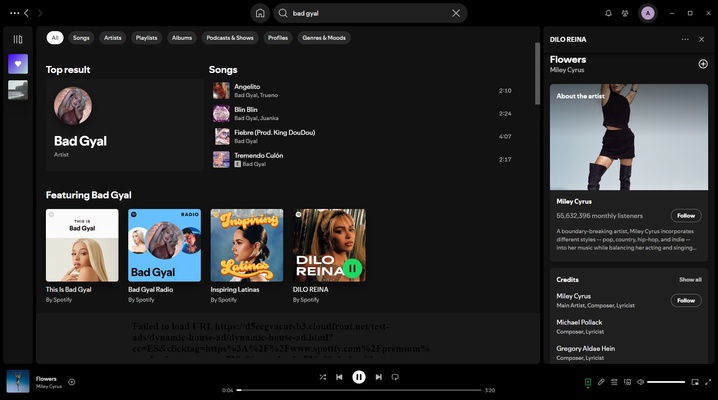
Task: Filter results by Artists
Action: [113, 38]
